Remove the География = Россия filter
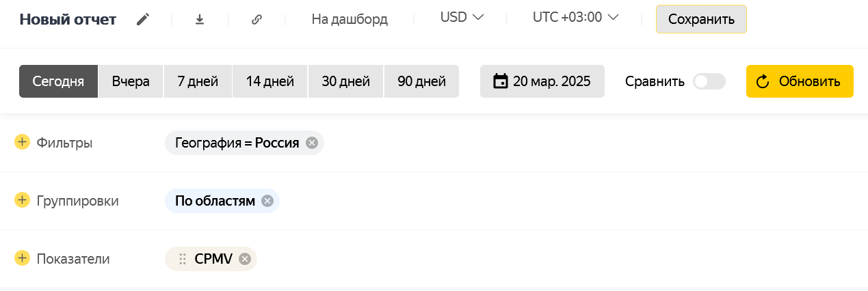The width and height of the screenshot is (868, 291). coord(312,143)
